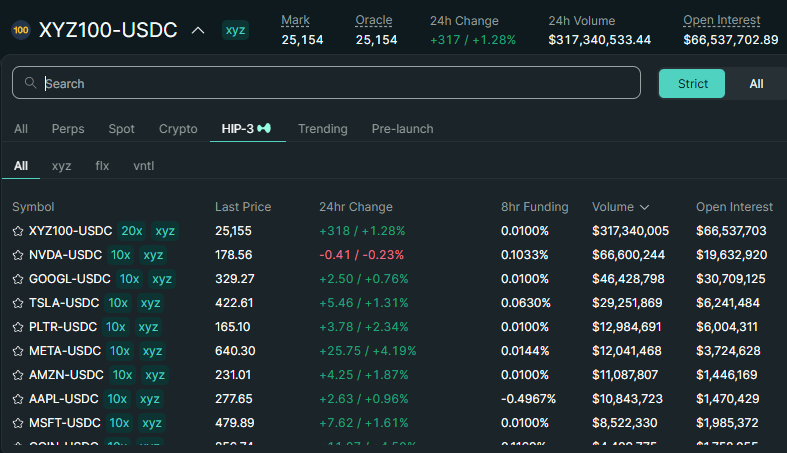Open the Pre-launch tab
This screenshot has height=453, width=787.
(x=403, y=129)
